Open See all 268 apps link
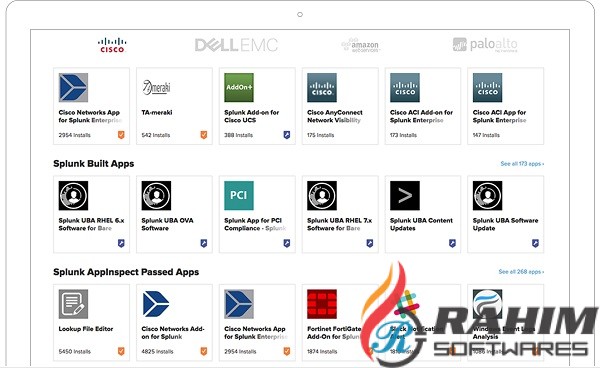Image resolution: width=600 pixels, height=368 pixels. pos(521,272)
